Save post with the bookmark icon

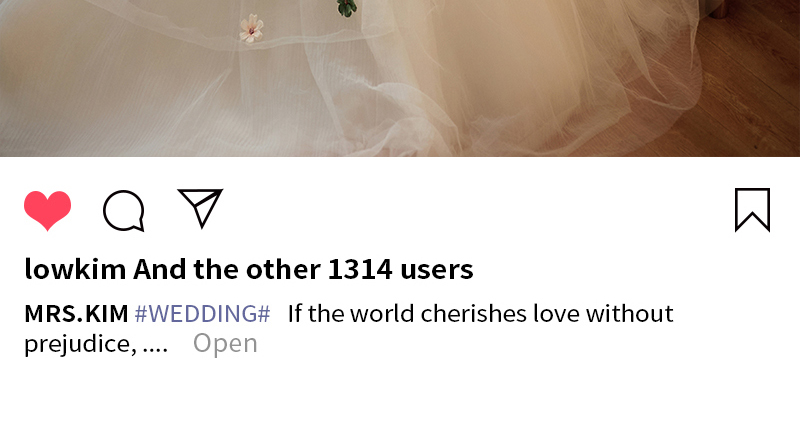(x=753, y=210)
